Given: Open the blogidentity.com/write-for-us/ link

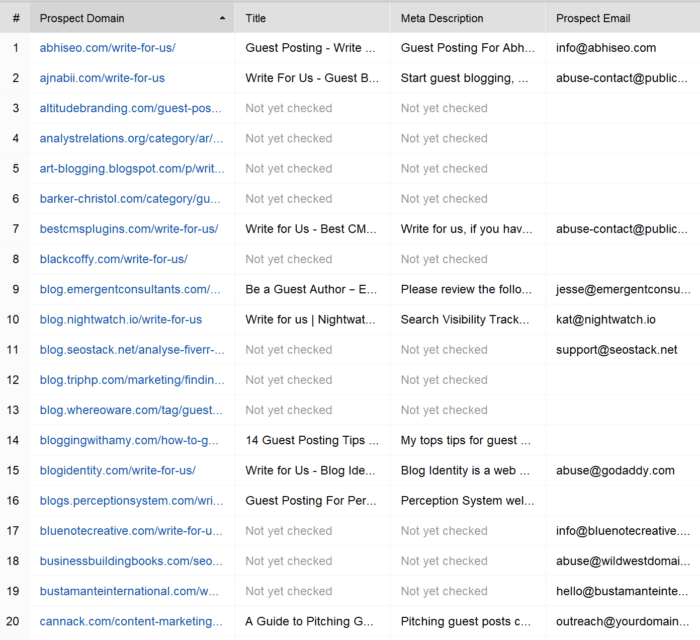Looking at the screenshot, I should tap(117, 470).
